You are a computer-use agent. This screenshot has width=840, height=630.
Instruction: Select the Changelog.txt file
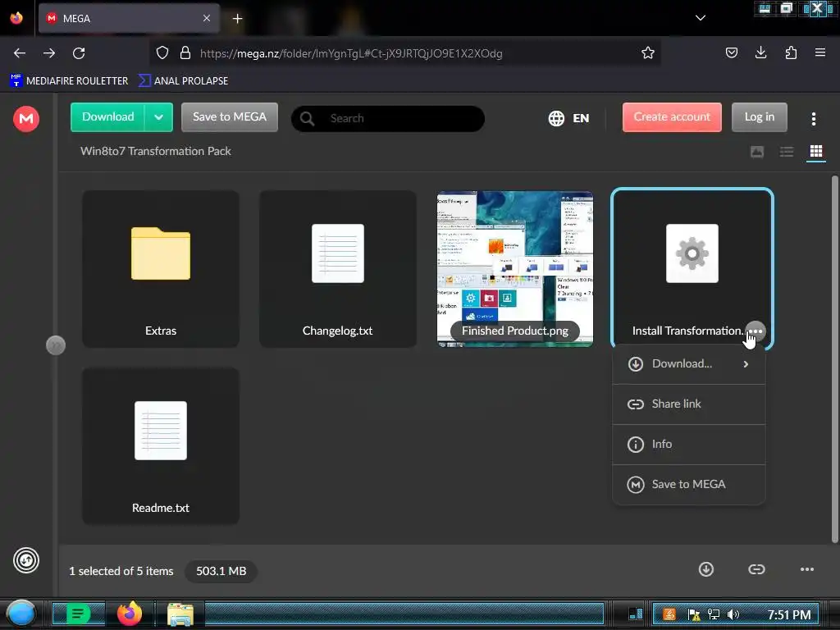point(337,268)
